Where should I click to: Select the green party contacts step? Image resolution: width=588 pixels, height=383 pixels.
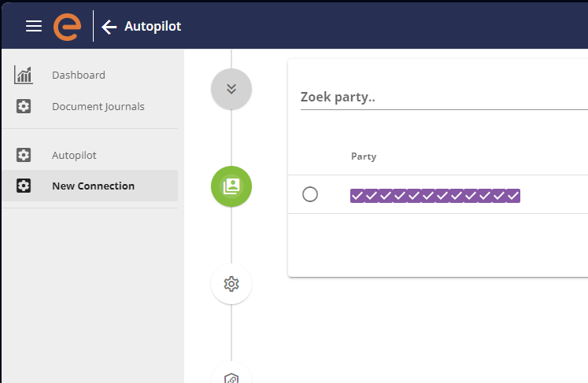pos(231,186)
